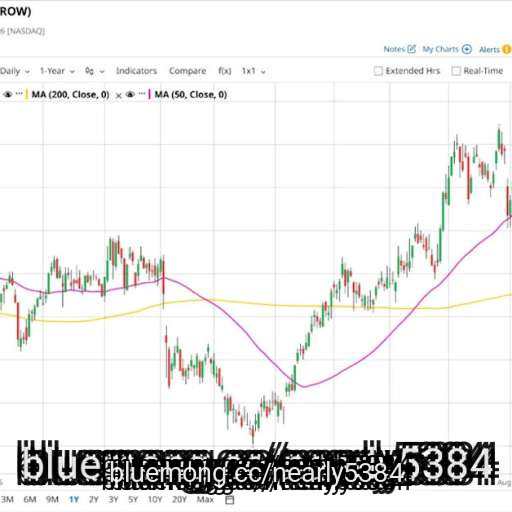Hide the MA 200 line via eye icon
Viewport: 512px width, 512px height.
[8, 95]
